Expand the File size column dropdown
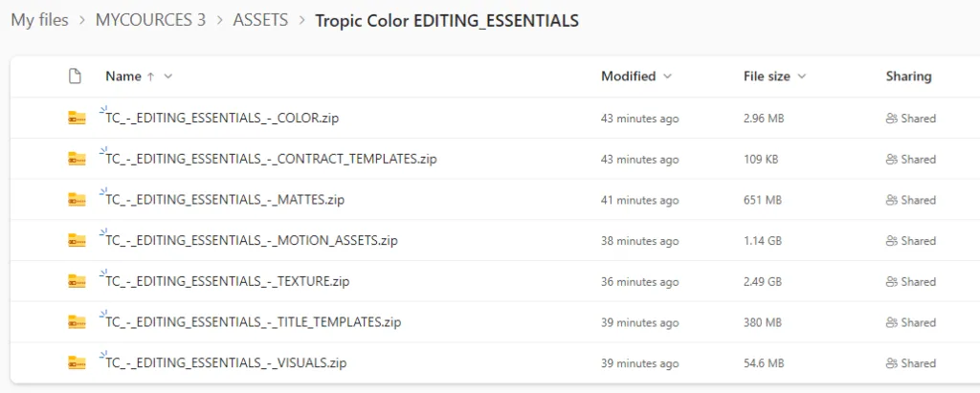 click(x=802, y=76)
